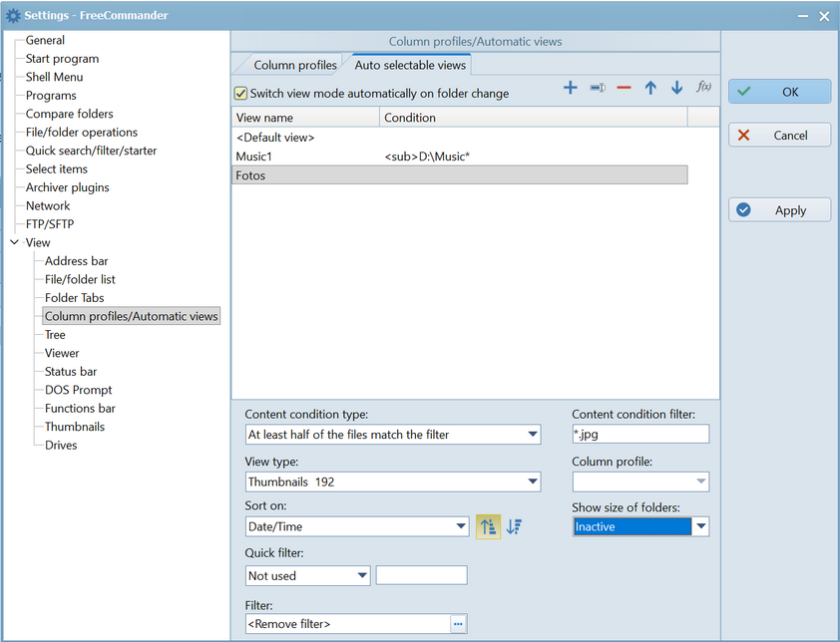
Task: Collapse the View tree node
Action: pyautogui.click(x=14, y=242)
